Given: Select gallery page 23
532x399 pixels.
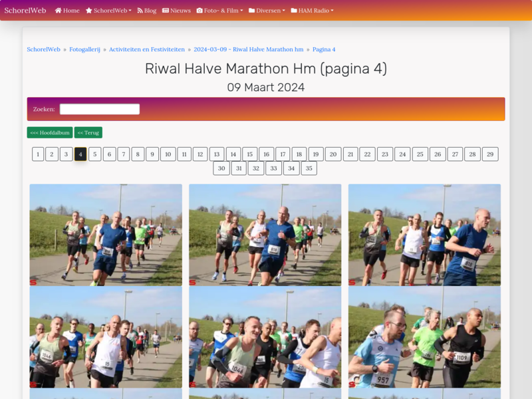Looking at the screenshot, I should [385, 154].
